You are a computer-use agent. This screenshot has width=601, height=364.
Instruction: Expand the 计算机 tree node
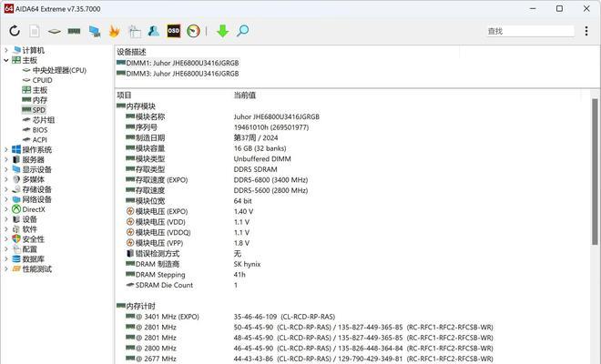point(5,50)
